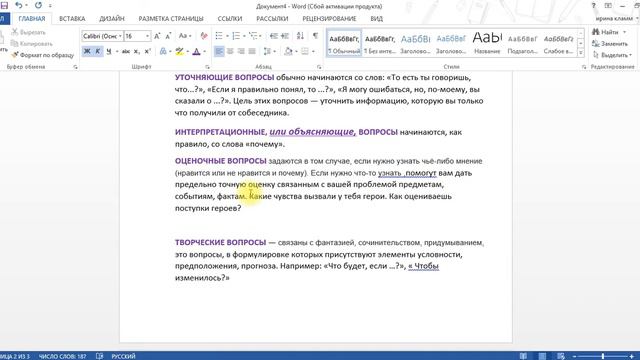Screen dimensions: 640x360
Task: Open the Дизайн tab
Action: coord(112,19)
